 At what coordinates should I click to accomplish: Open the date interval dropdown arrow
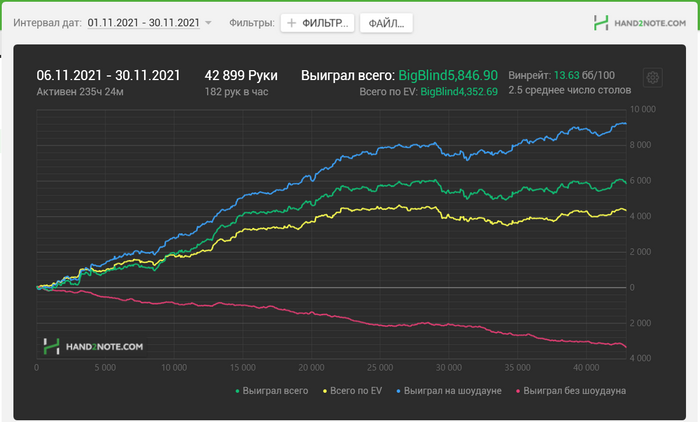coord(208,23)
